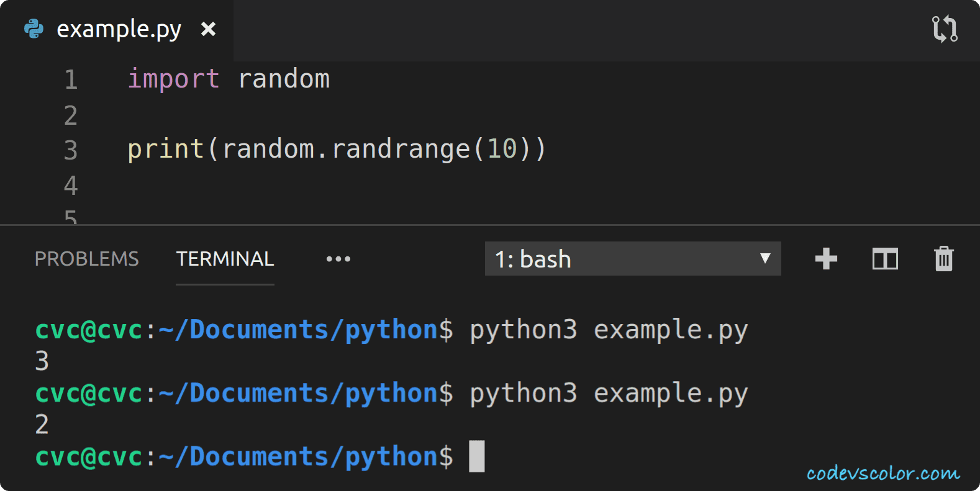The width and height of the screenshot is (980, 491).
Task: Select the example.py tab title
Action: tap(119, 29)
